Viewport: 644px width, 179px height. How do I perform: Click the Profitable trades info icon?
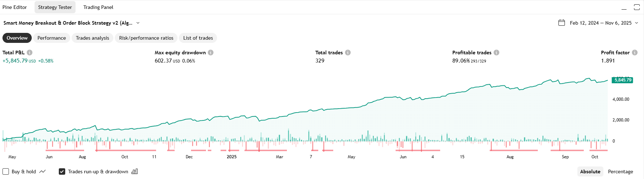tap(496, 53)
